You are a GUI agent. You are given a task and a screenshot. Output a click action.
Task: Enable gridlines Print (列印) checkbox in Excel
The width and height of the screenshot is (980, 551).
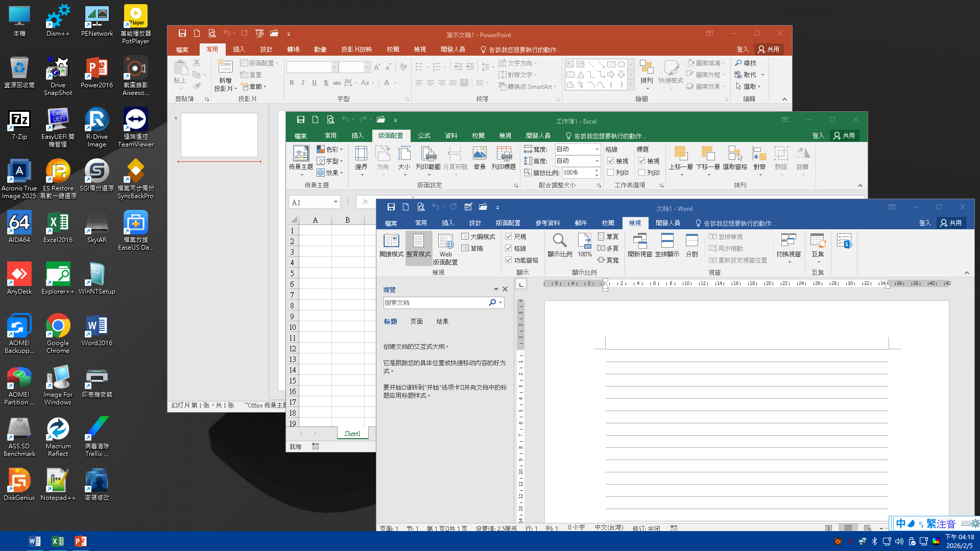(611, 173)
